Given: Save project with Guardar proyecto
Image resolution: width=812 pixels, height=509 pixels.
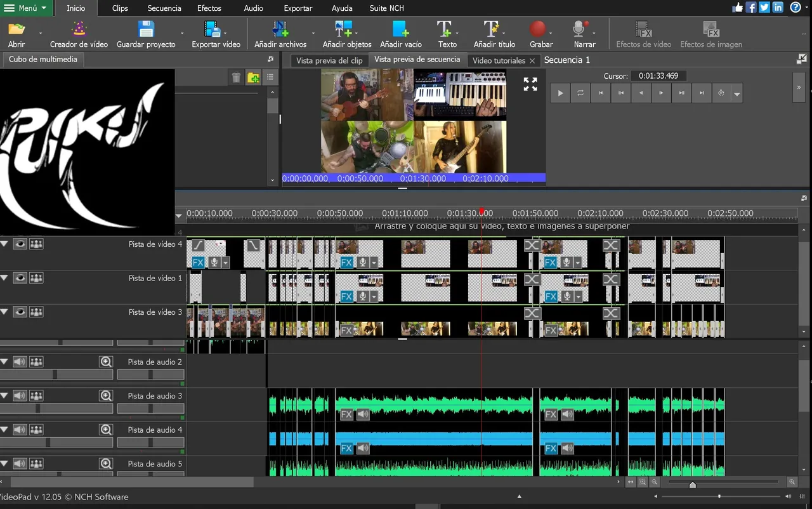Looking at the screenshot, I should [146, 34].
